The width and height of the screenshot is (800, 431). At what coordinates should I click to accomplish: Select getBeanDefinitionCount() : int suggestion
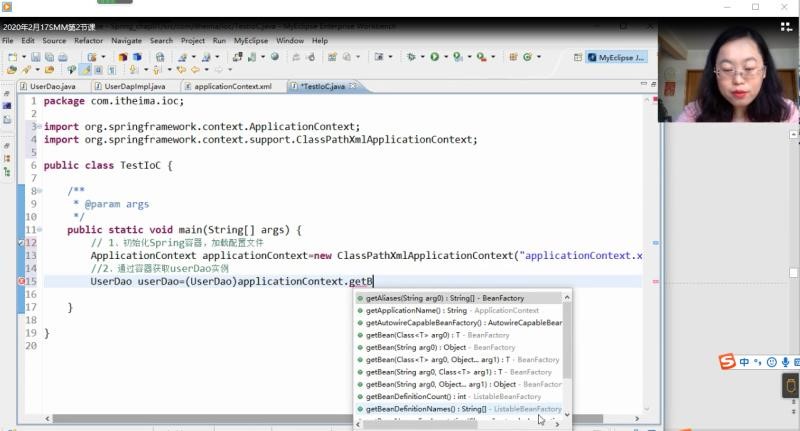pos(459,396)
